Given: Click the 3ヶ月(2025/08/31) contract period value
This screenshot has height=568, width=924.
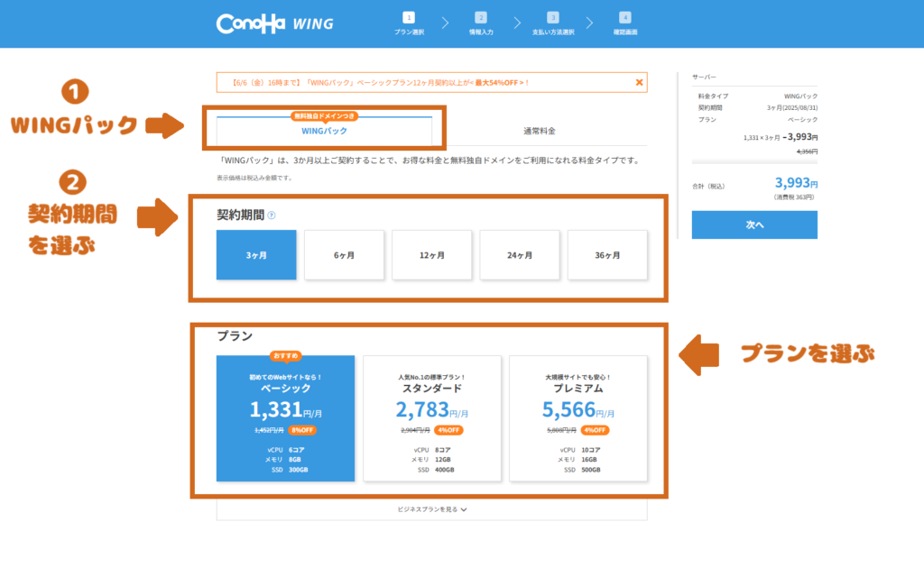Looking at the screenshot, I should 792,107.
